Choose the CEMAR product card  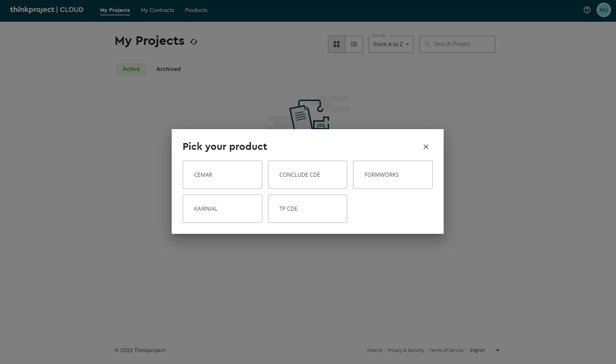click(222, 175)
